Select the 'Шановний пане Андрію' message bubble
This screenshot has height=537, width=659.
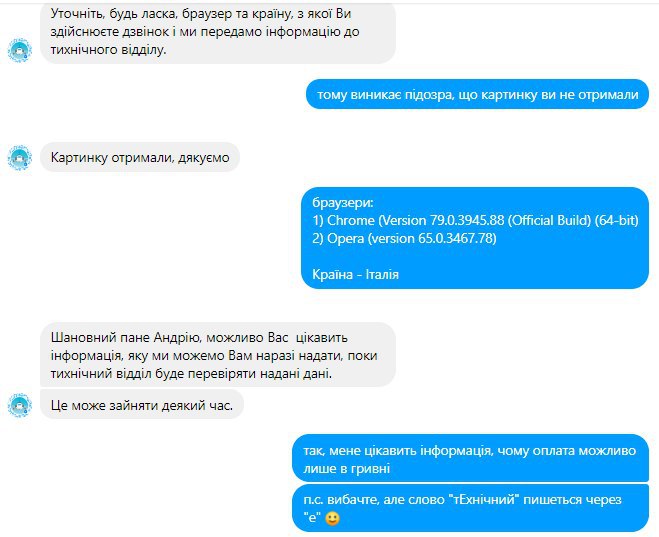(218, 355)
